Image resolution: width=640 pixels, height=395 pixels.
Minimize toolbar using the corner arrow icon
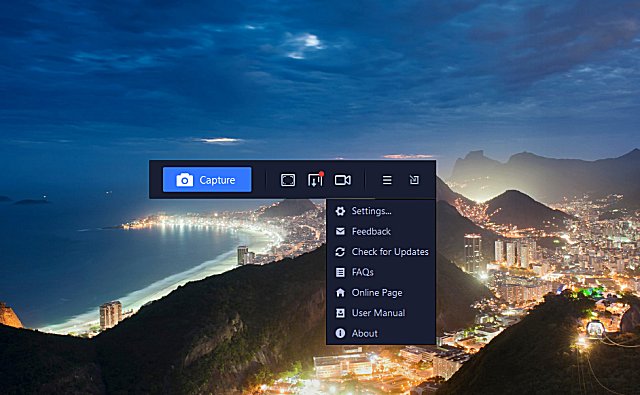pyautogui.click(x=414, y=180)
